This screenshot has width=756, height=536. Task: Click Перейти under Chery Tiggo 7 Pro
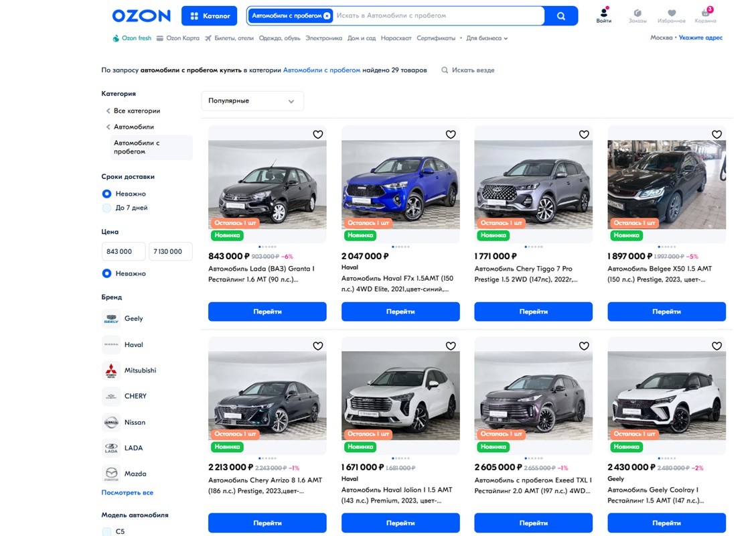[533, 312]
